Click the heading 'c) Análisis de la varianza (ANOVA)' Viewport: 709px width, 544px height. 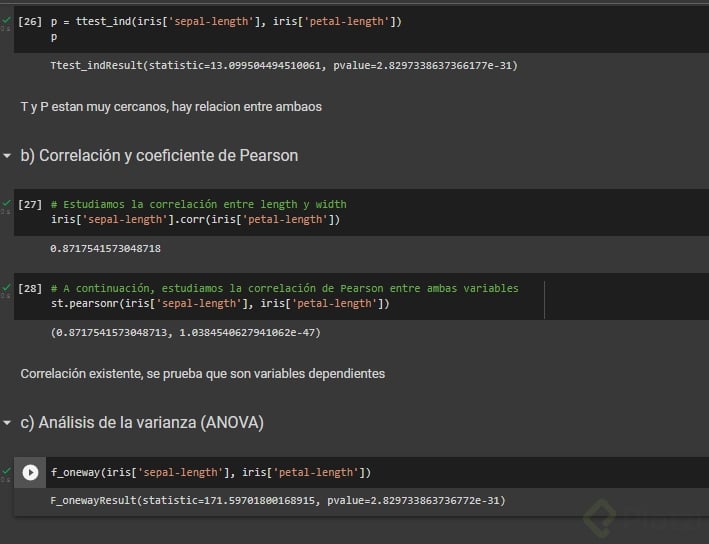tap(142, 423)
